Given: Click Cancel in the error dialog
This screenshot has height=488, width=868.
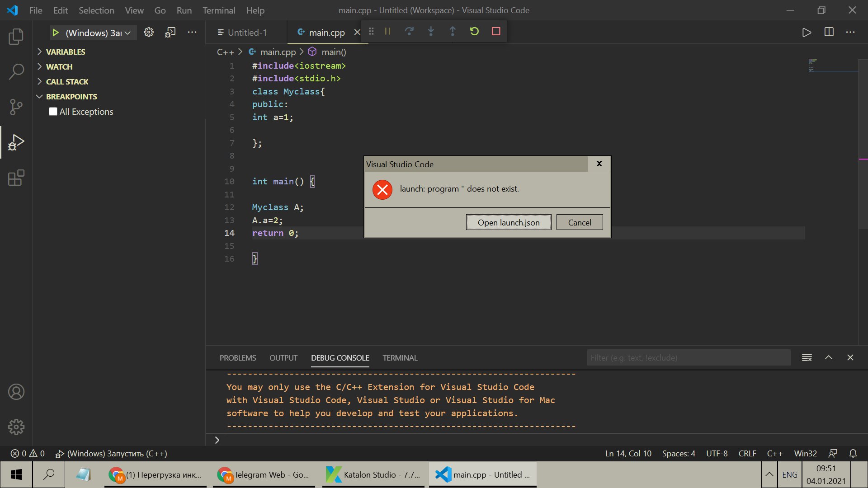Looking at the screenshot, I should click(x=580, y=222).
